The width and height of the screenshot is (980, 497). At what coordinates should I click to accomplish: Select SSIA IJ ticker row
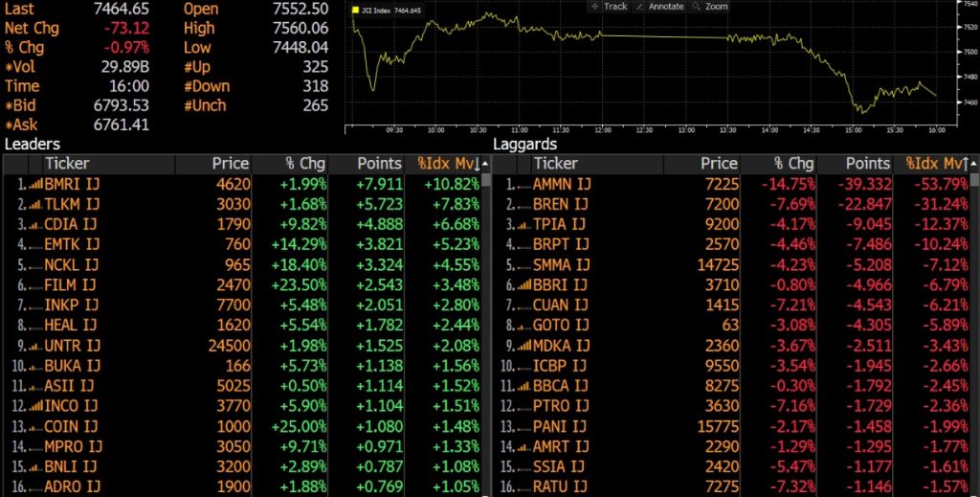(559, 467)
